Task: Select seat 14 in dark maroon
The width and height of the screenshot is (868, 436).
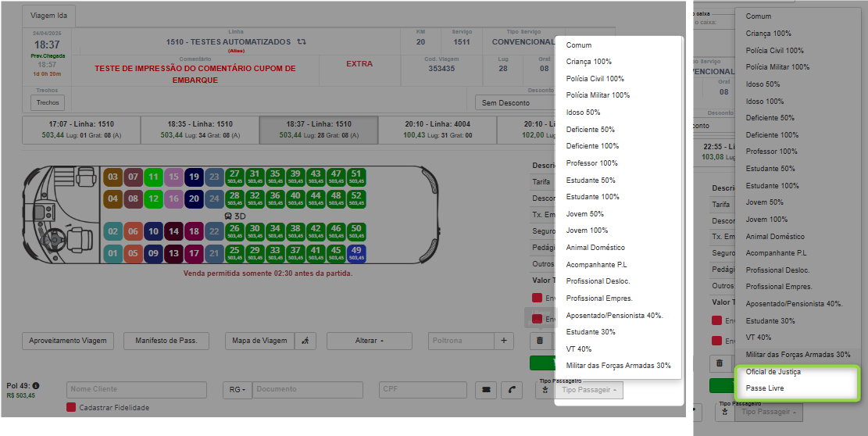Action: [173, 231]
